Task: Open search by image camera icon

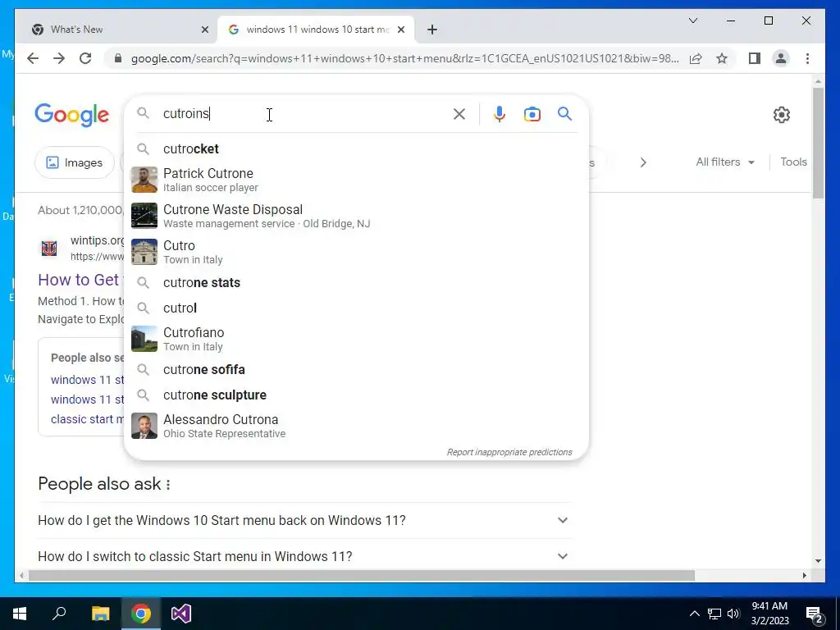Action: pyautogui.click(x=532, y=114)
